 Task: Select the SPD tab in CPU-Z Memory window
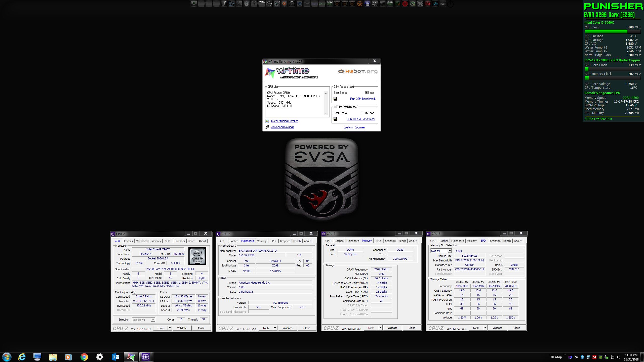click(378, 241)
